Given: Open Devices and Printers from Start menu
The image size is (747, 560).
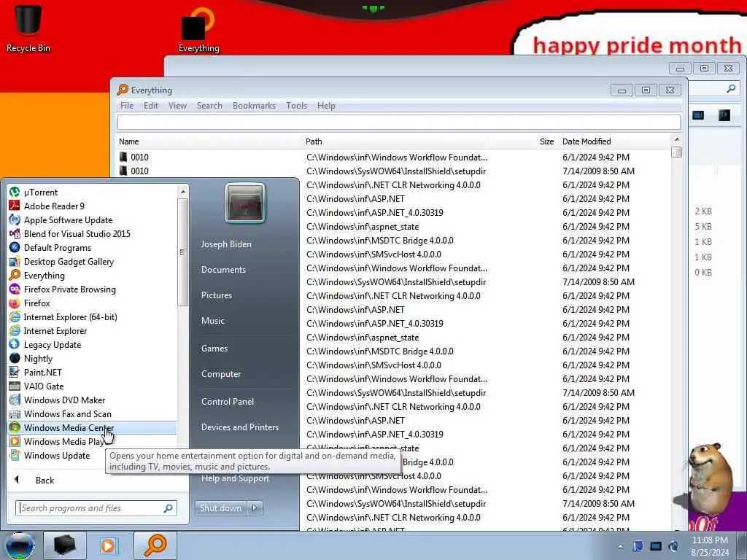Looking at the screenshot, I should click(x=239, y=427).
